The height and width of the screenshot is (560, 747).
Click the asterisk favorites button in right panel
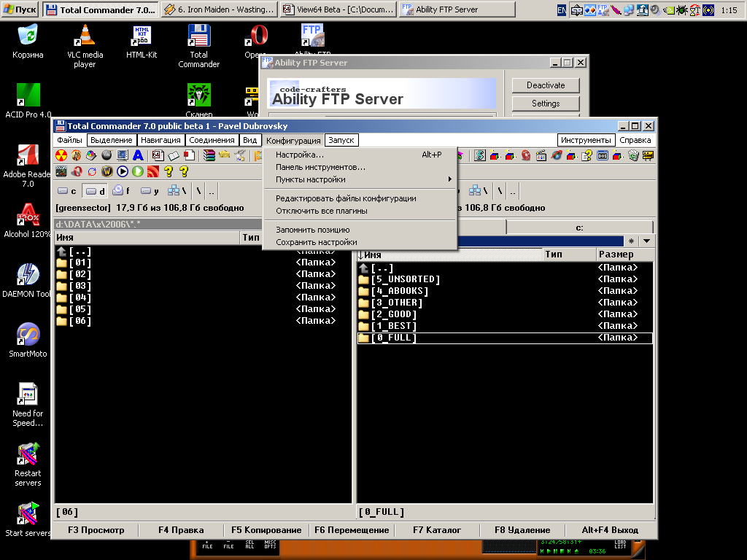point(631,241)
